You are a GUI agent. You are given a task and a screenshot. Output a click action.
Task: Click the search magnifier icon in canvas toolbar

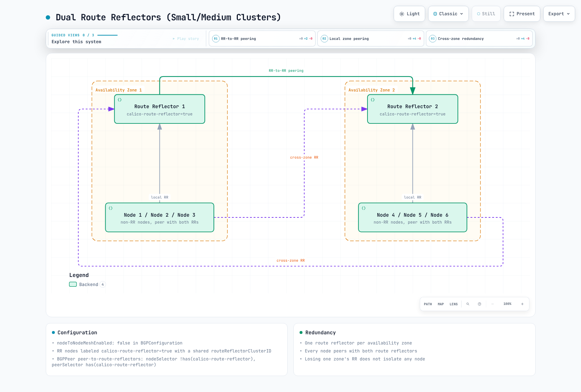[x=468, y=304]
